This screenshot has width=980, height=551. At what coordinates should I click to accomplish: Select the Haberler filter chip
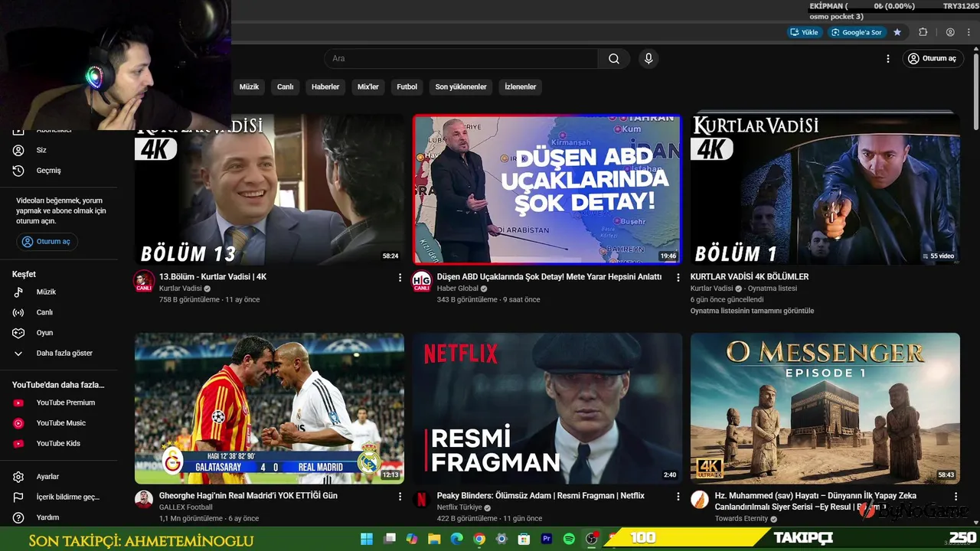click(x=325, y=87)
